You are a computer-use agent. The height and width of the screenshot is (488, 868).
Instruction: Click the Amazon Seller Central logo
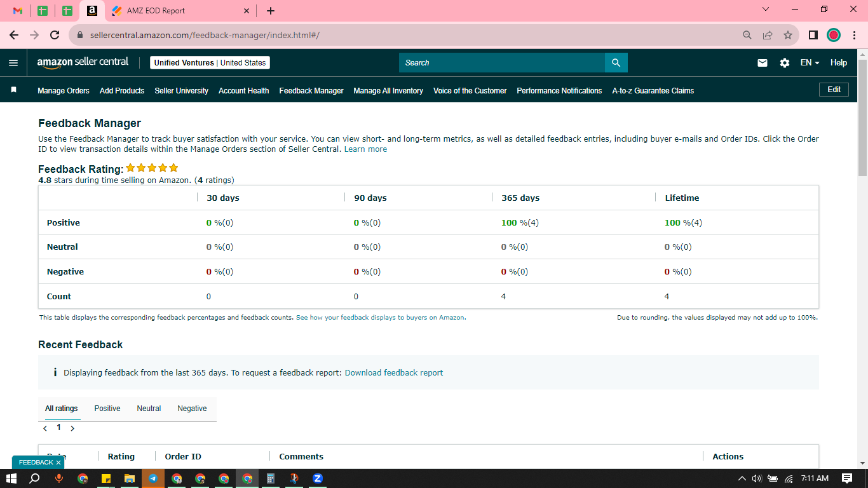click(x=83, y=62)
